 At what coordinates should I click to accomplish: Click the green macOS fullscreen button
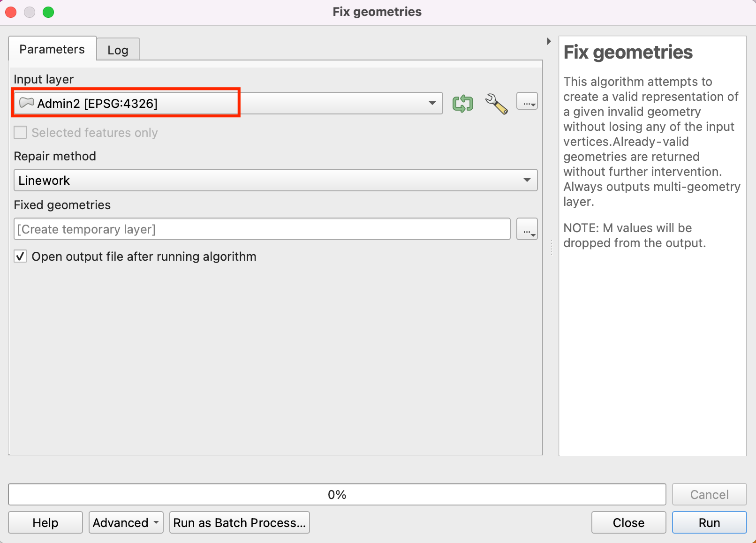48,12
